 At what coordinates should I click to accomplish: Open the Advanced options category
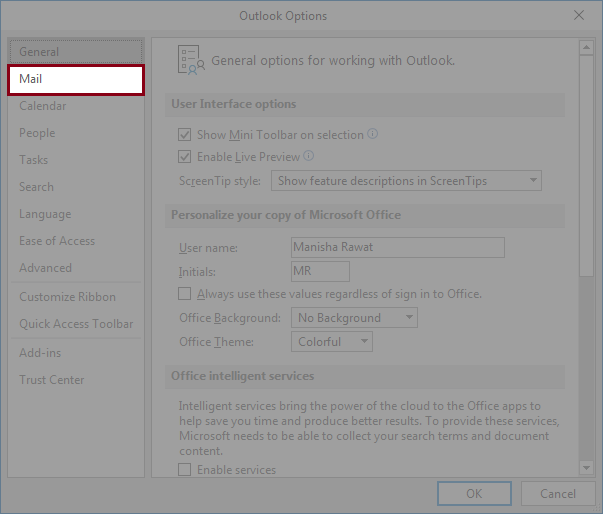pyautogui.click(x=76, y=268)
